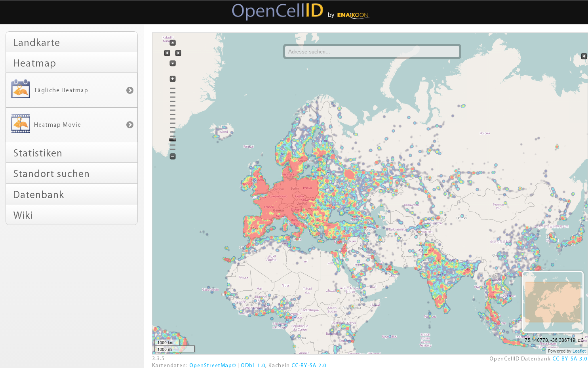
Task: Click the Adresse suchen search field
Action: pyautogui.click(x=372, y=51)
